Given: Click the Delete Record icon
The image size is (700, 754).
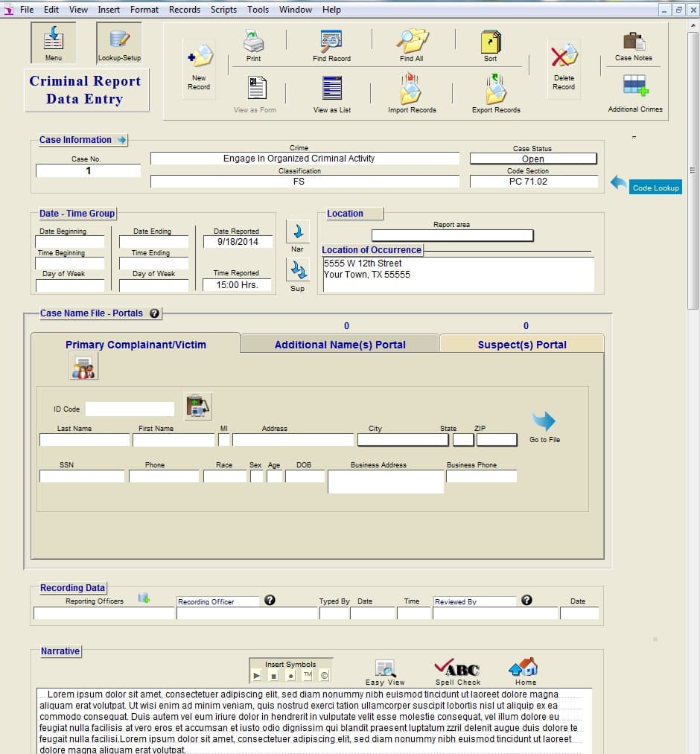Looking at the screenshot, I should (564, 57).
